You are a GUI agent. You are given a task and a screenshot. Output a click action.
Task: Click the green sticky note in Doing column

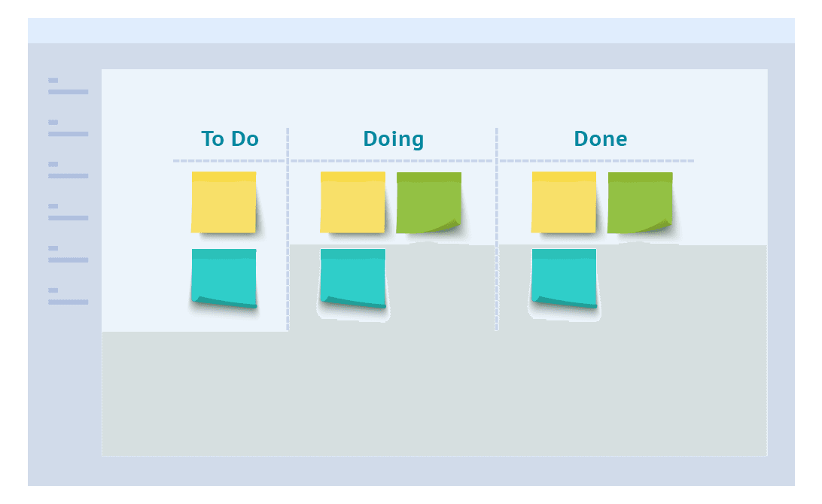(x=429, y=202)
